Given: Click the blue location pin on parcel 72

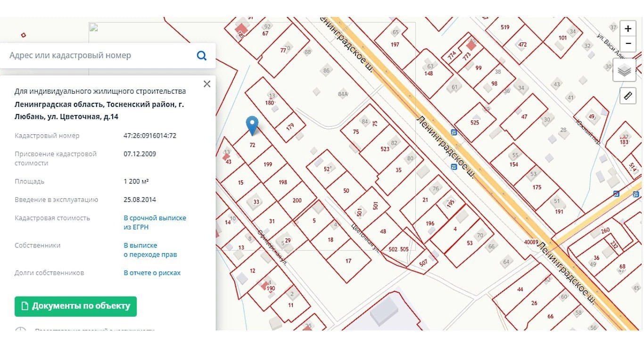Looking at the screenshot, I should coord(253,125).
